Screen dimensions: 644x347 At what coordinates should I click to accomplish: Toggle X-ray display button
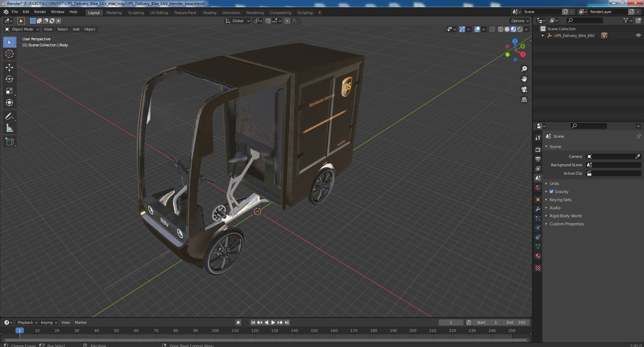tap(492, 29)
